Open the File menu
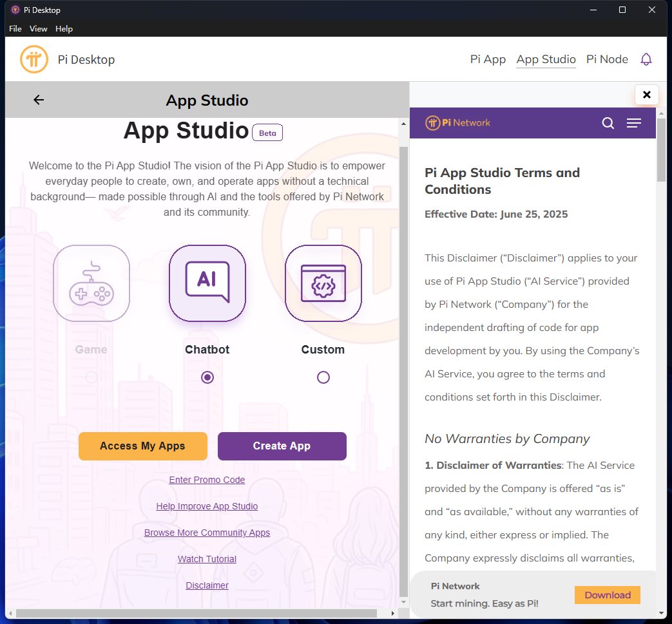This screenshot has height=624, width=672. (15, 29)
